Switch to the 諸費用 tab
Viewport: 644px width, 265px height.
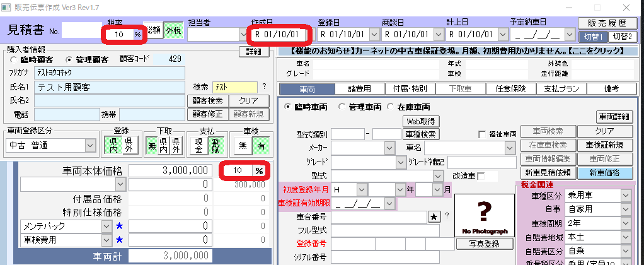(x=360, y=89)
